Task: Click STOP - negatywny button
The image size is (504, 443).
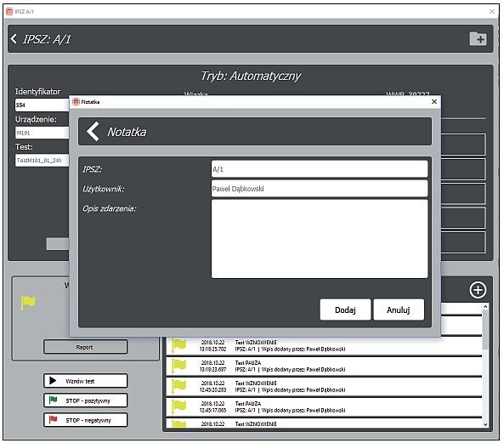Action: pyautogui.click(x=85, y=420)
